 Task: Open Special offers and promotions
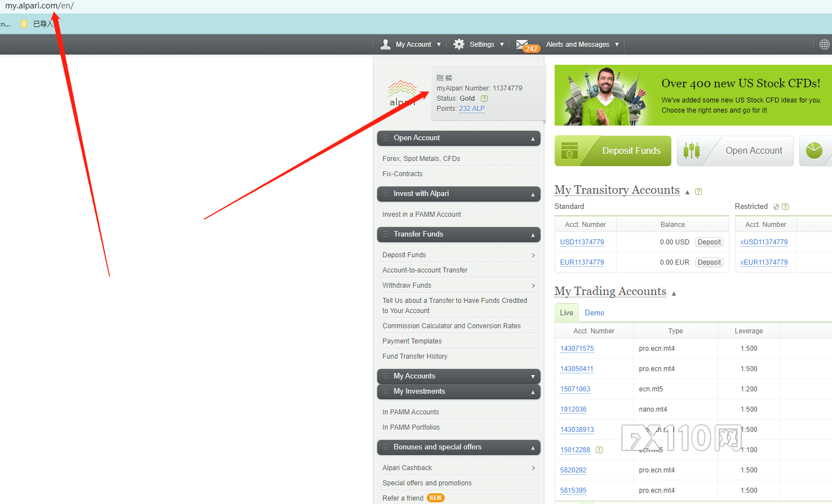(x=427, y=483)
